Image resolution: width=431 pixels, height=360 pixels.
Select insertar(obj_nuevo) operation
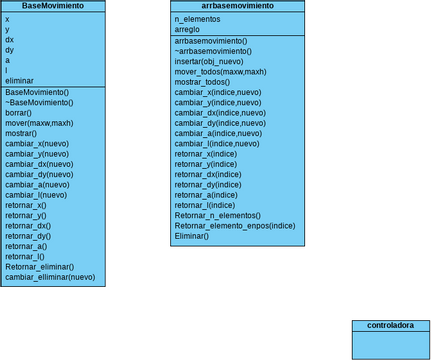209,61
